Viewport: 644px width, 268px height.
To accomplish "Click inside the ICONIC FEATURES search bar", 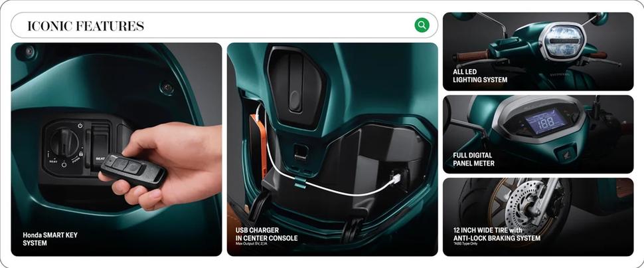I will click(x=224, y=25).
